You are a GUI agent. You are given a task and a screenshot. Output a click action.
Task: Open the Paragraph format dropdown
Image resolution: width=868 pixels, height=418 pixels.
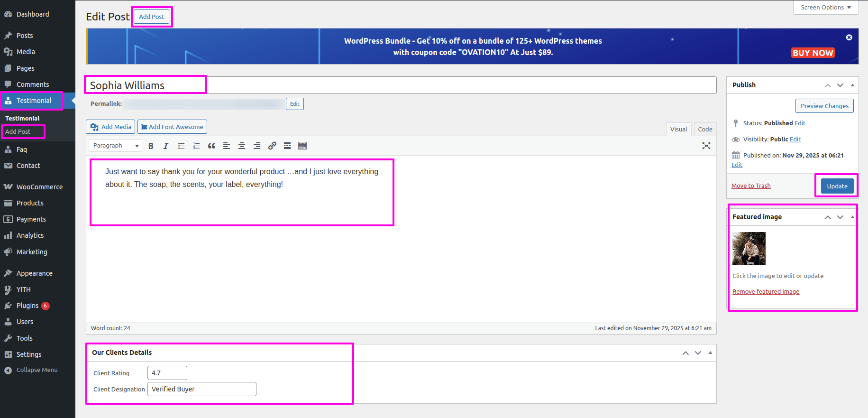point(115,146)
